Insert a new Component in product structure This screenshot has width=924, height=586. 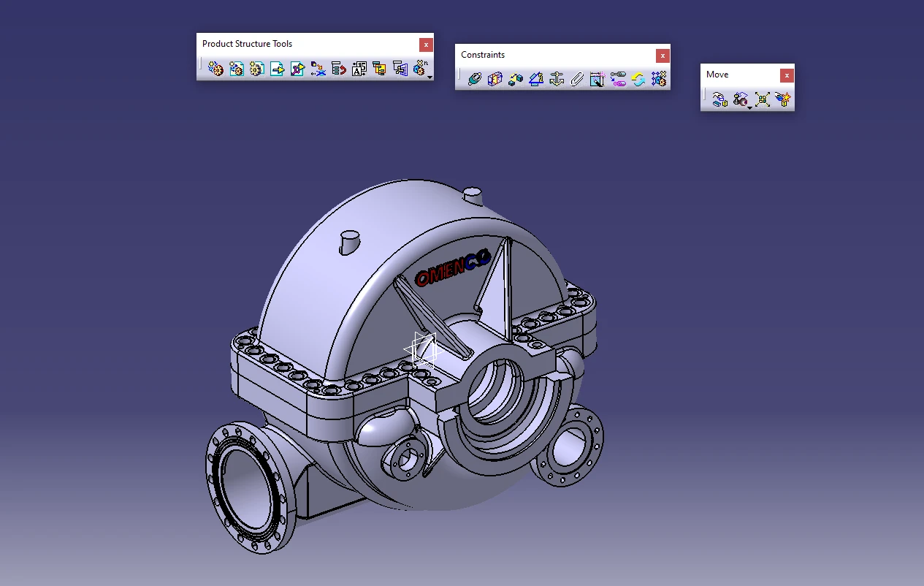click(x=215, y=69)
